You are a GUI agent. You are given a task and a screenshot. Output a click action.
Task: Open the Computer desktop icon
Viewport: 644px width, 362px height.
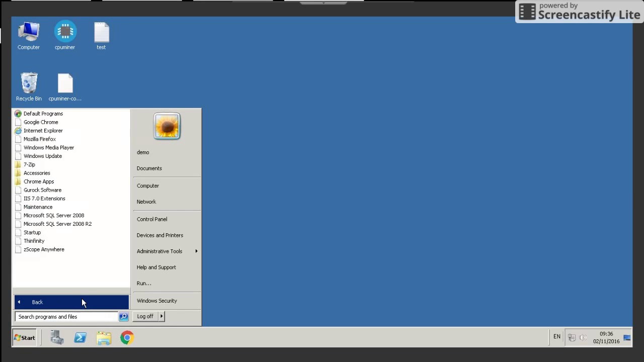[x=29, y=36]
